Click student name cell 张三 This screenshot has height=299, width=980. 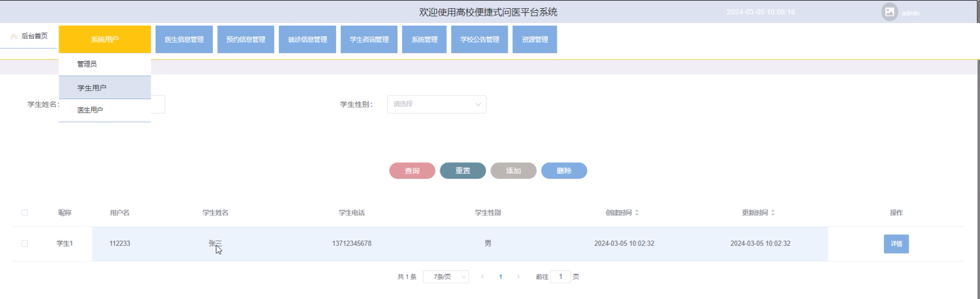(x=216, y=243)
